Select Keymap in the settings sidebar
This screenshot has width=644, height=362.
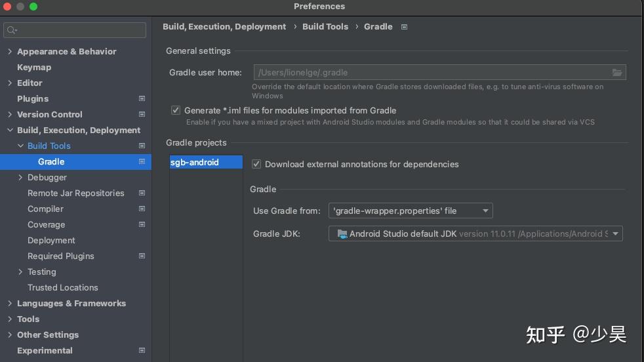coord(34,68)
